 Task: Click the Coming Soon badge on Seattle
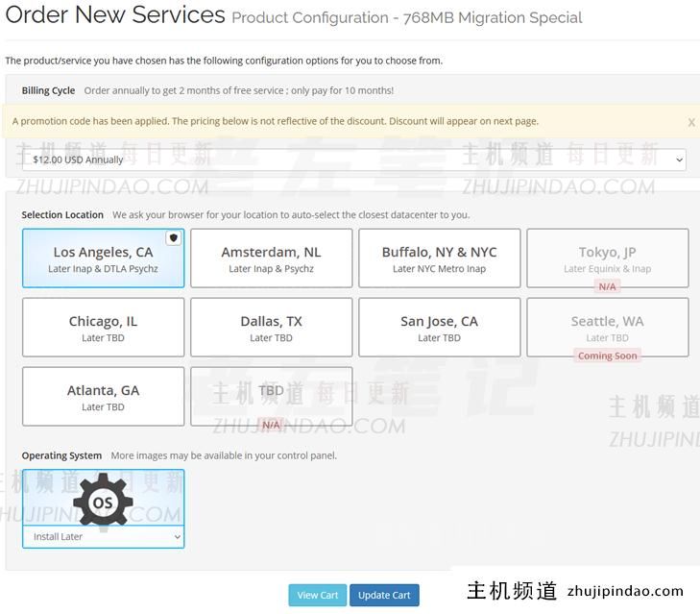coord(607,356)
